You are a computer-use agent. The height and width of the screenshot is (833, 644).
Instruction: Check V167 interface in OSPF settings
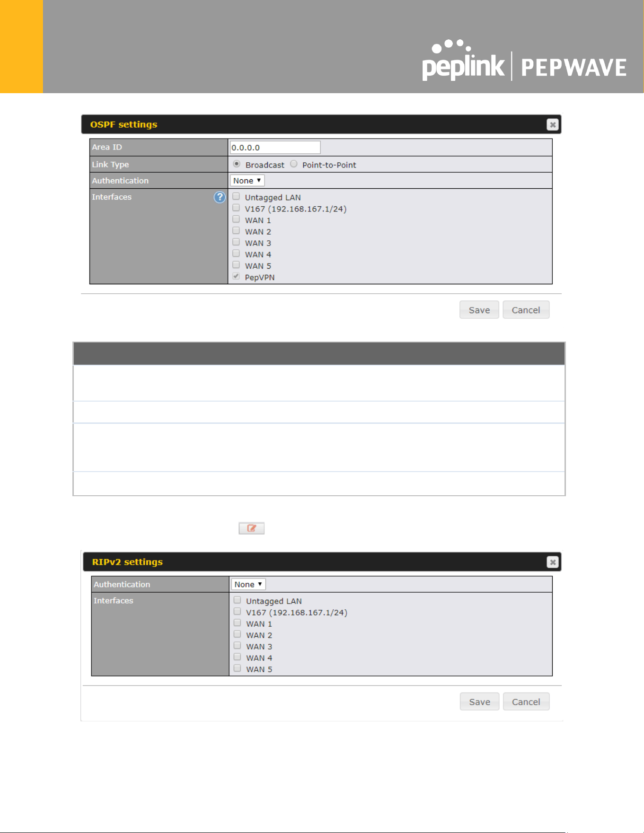click(x=236, y=208)
